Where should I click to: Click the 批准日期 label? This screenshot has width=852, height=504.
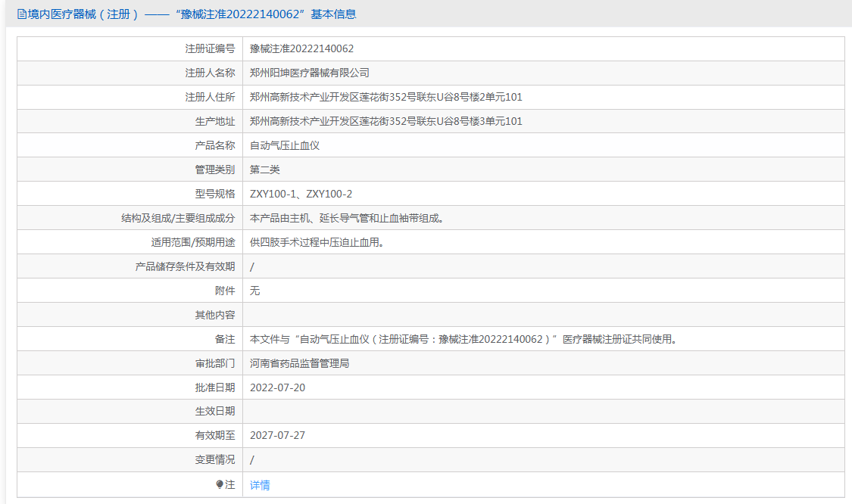[215, 387]
